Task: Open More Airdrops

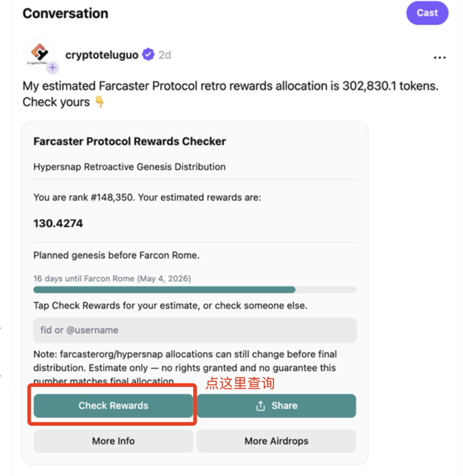Action: [x=276, y=441]
